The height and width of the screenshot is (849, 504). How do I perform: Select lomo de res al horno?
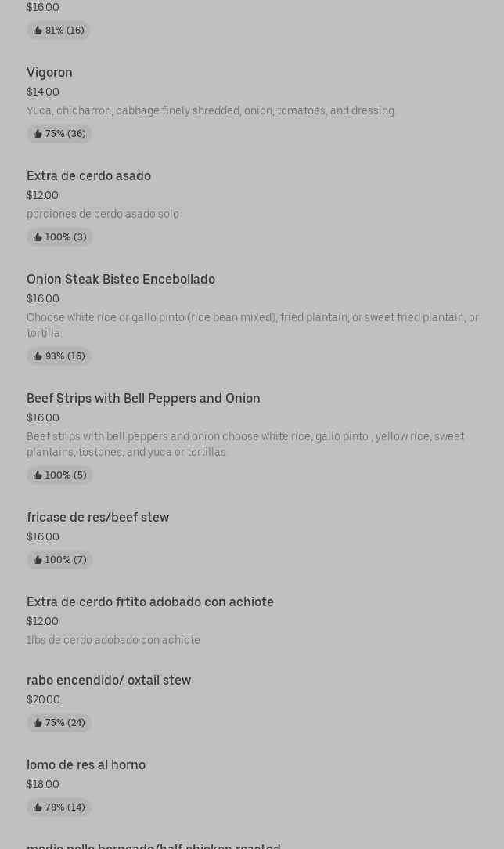coord(86,764)
